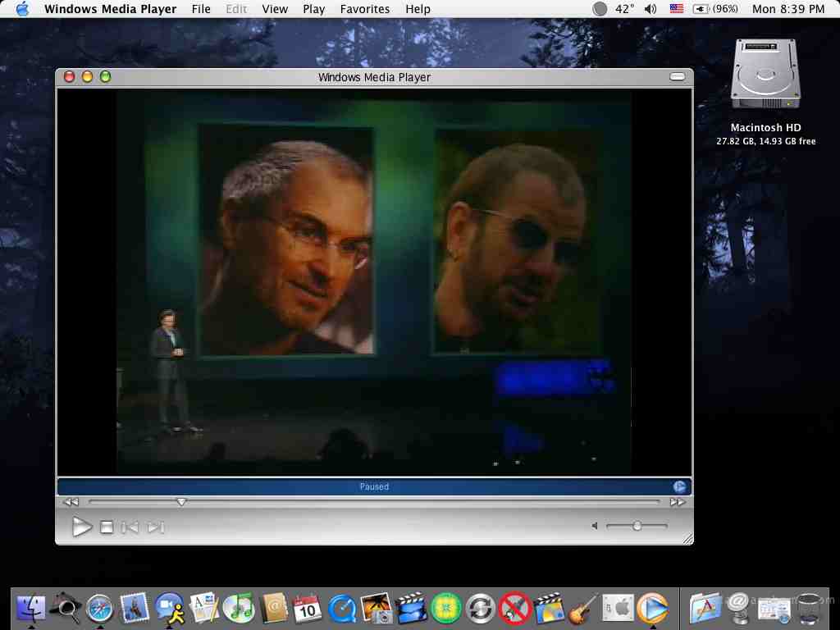Open the red prohibited-sign icon in Dock
Viewport: 840px width, 630px height.
[x=515, y=609]
